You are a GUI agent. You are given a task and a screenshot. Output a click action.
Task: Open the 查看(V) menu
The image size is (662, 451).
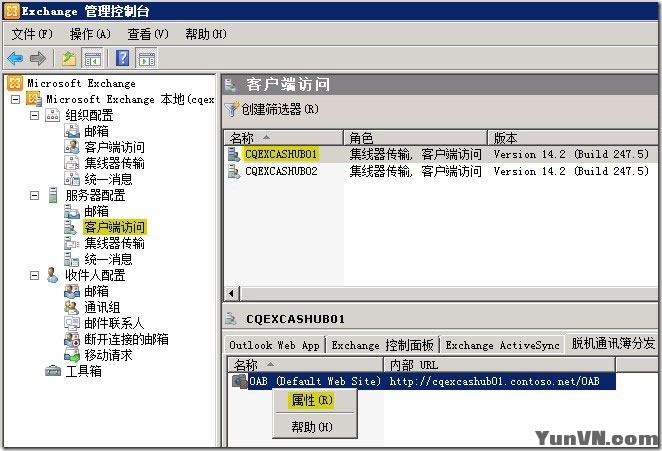(x=148, y=34)
